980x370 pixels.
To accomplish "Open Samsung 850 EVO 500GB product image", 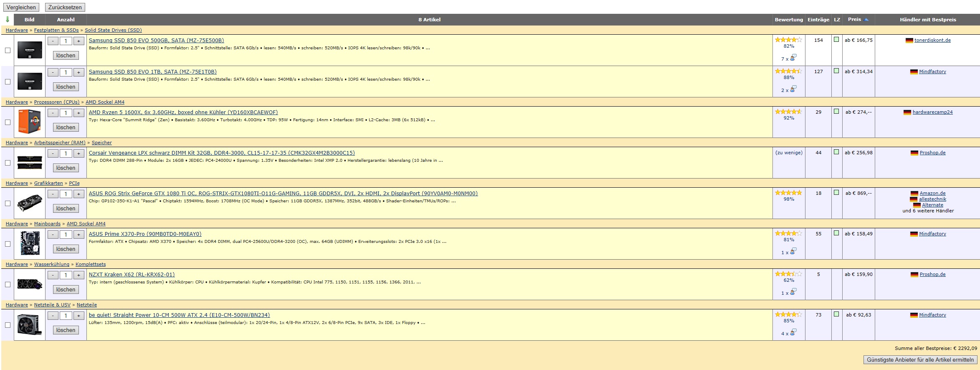I will coord(30,50).
